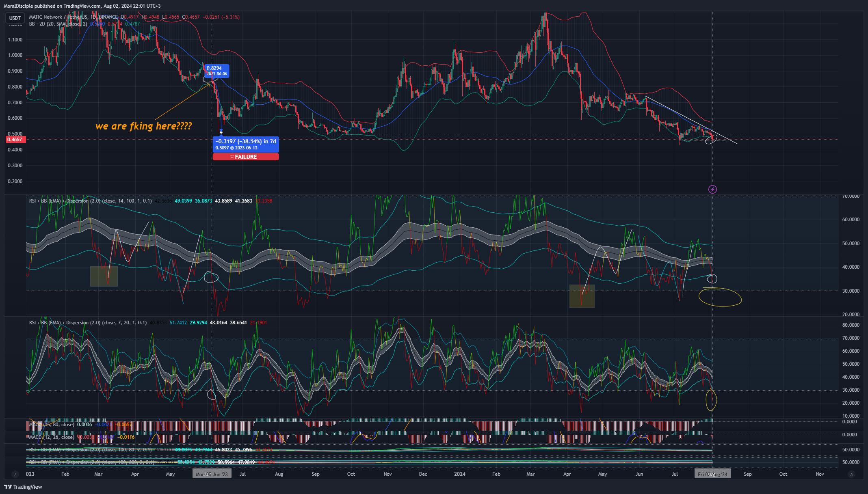Click the H0.4948 high value in legend

point(150,17)
